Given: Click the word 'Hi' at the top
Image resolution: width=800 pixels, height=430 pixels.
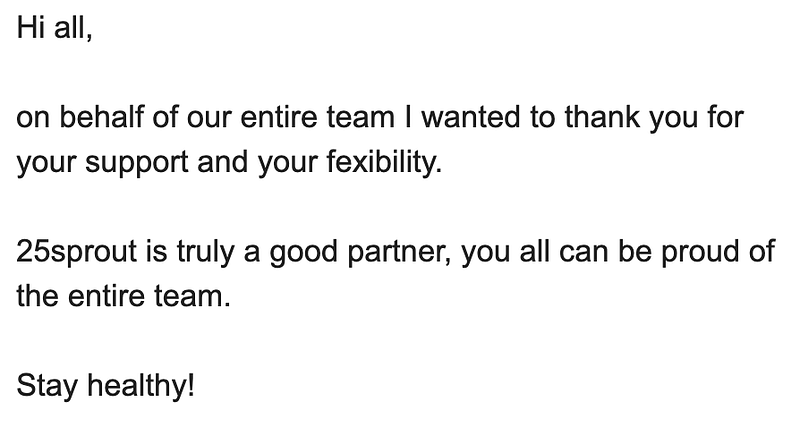Looking at the screenshot, I should (x=30, y=27).
